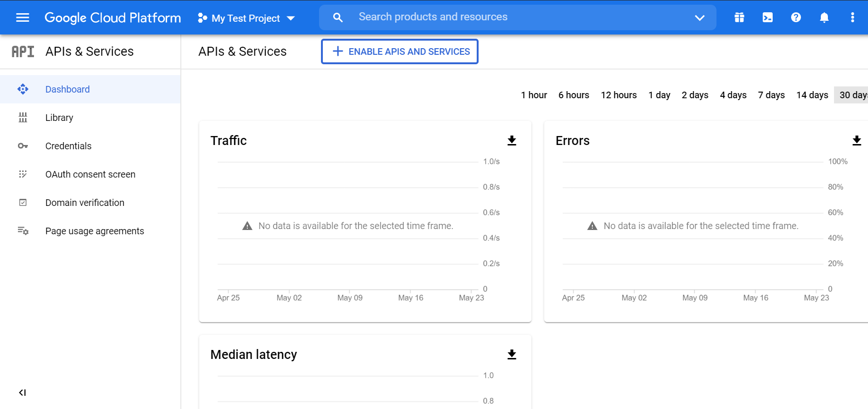868x409 pixels.
Task: Select the 1 hour time range
Action: [534, 95]
